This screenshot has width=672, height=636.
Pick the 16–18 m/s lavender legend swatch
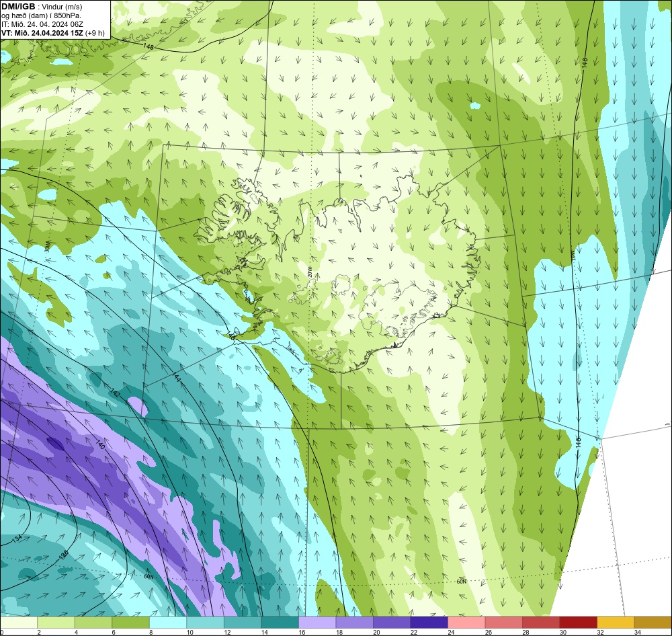(317, 623)
